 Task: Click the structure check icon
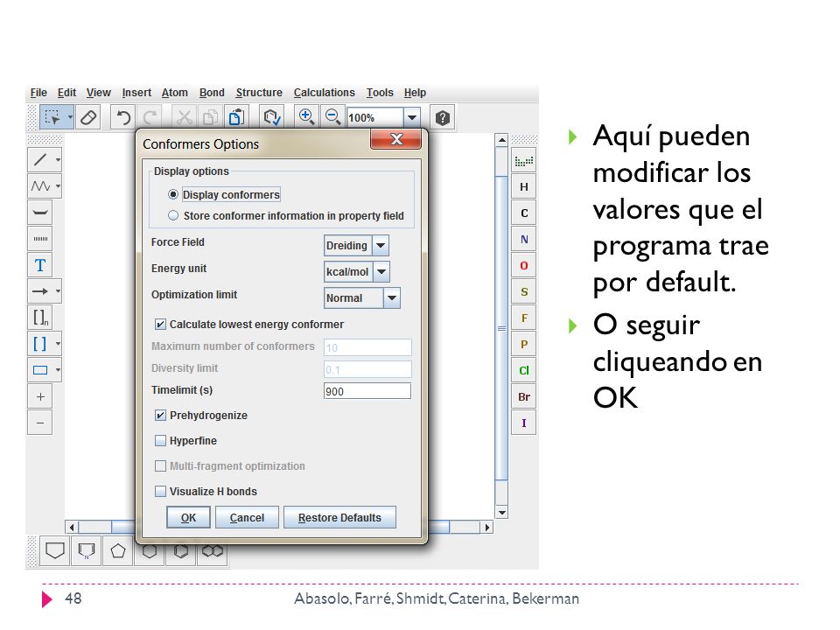pos(271,117)
